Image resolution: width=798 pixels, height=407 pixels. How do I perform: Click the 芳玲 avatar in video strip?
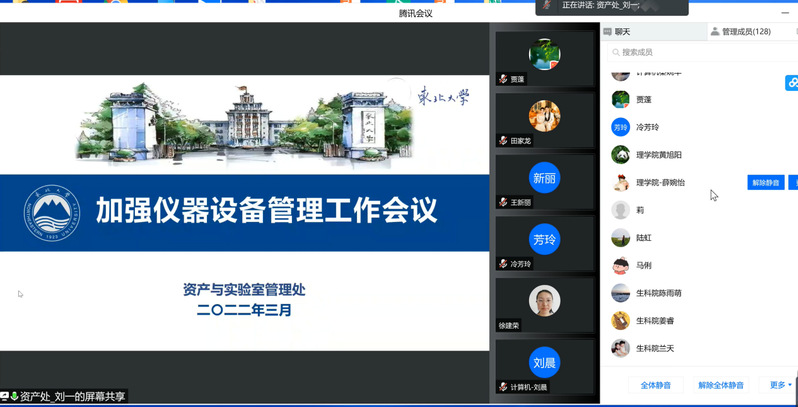pyautogui.click(x=545, y=239)
